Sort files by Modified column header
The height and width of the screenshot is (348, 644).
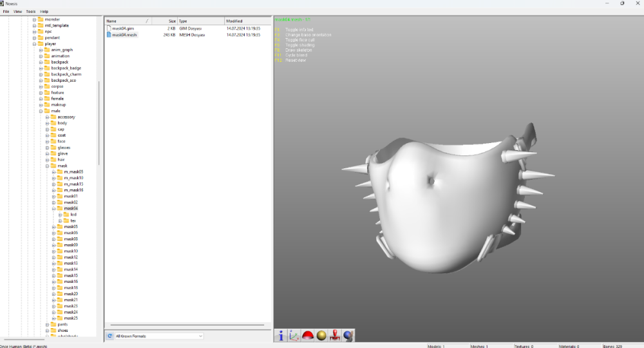pyautogui.click(x=234, y=21)
